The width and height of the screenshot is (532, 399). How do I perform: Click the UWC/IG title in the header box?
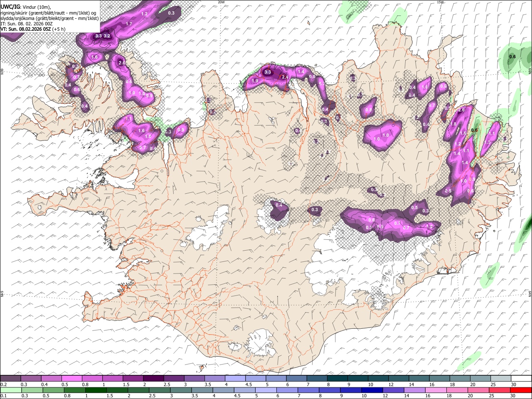click(x=10, y=7)
